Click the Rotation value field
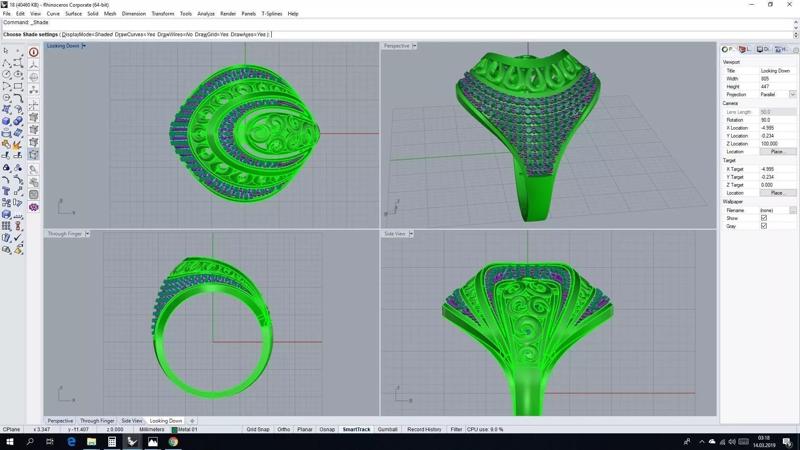This screenshot has width=800, height=450. pyautogui.click(x=778, y=120)
